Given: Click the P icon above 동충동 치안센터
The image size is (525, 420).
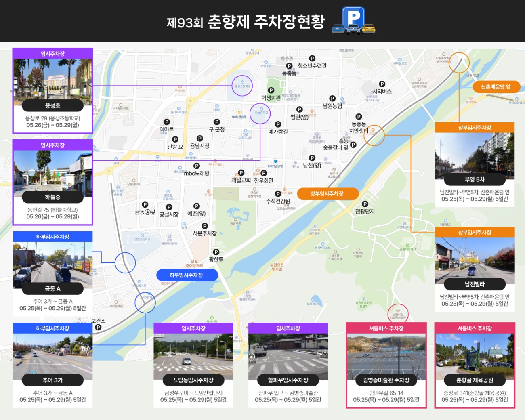Looking at the screenshot, I should [359, 117].
